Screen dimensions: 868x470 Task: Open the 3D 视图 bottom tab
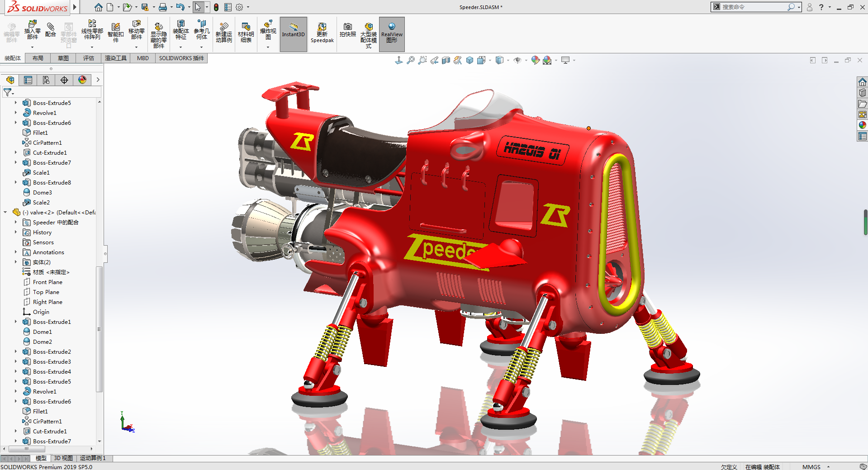63,458
